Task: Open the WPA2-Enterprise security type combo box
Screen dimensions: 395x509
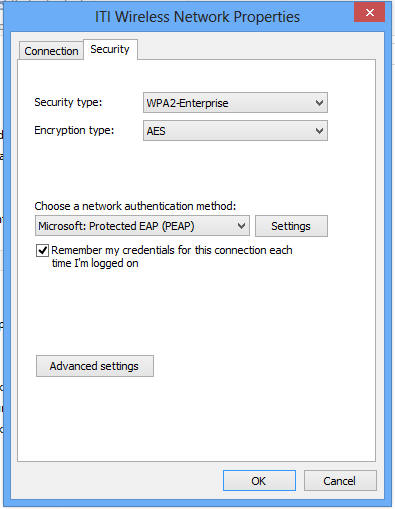Action: [x=235, y=103]
